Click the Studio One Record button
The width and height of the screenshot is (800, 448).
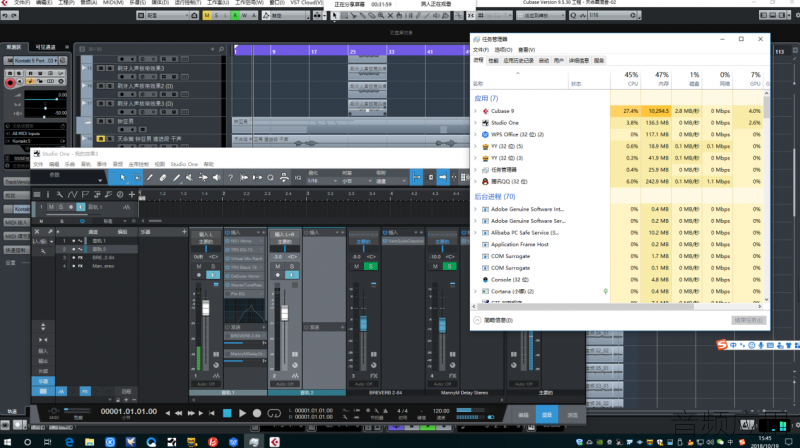pyautogui.click(x=257, y=413)
